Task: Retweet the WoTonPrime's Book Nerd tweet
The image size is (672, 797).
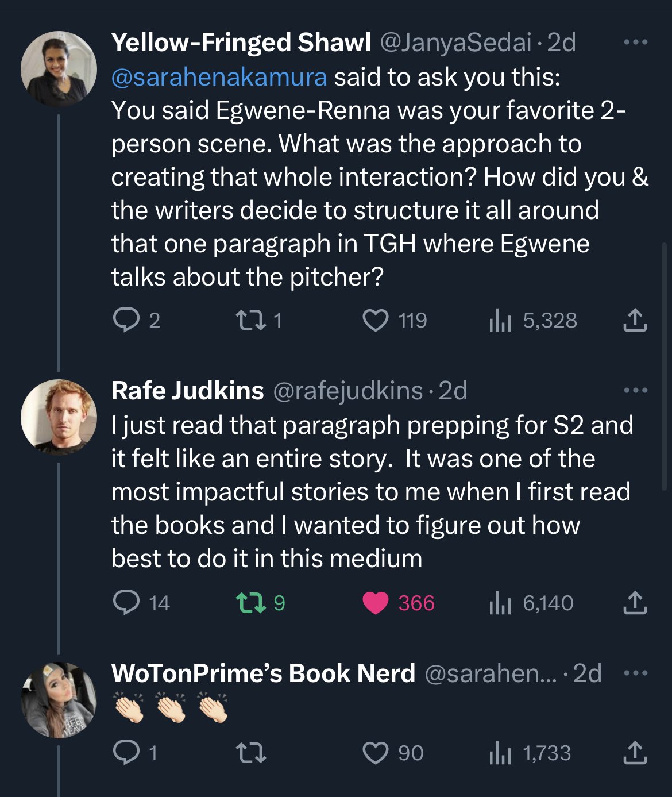Action: (x=252, y=753)
